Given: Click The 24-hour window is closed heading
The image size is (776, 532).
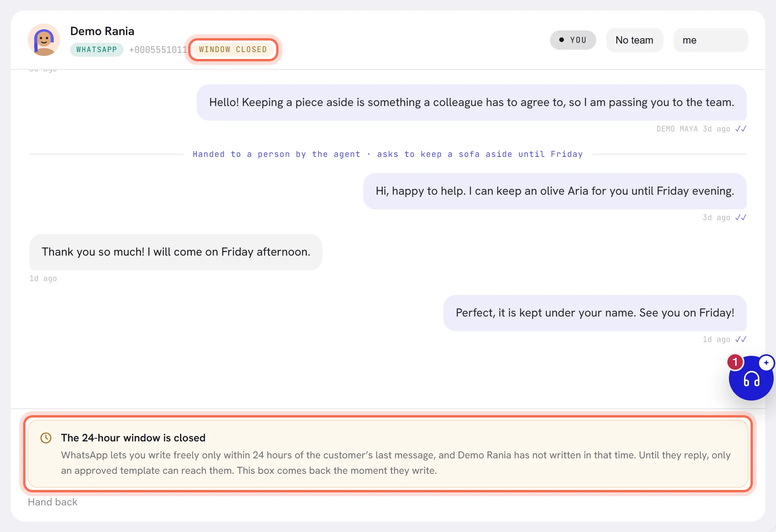Looking at the screenshot, I should click(x=133, y=438).
